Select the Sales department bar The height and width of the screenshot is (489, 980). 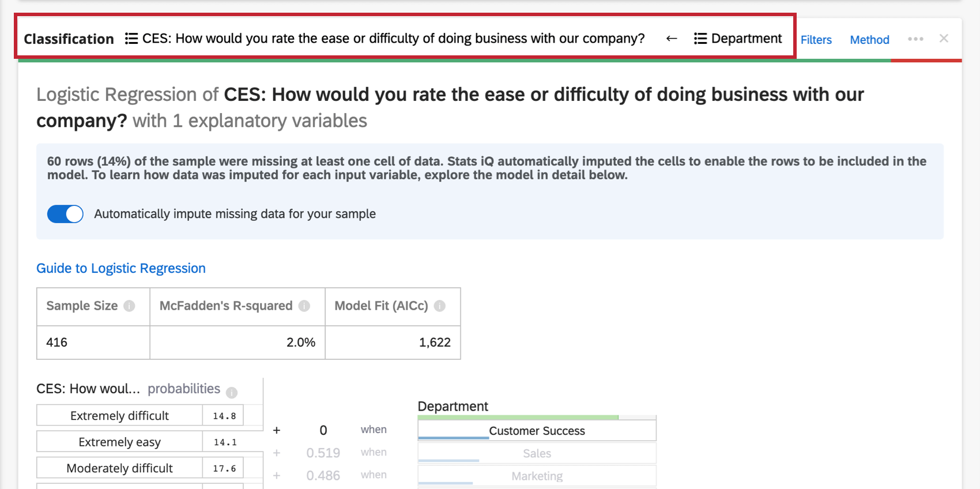point(537,453)
